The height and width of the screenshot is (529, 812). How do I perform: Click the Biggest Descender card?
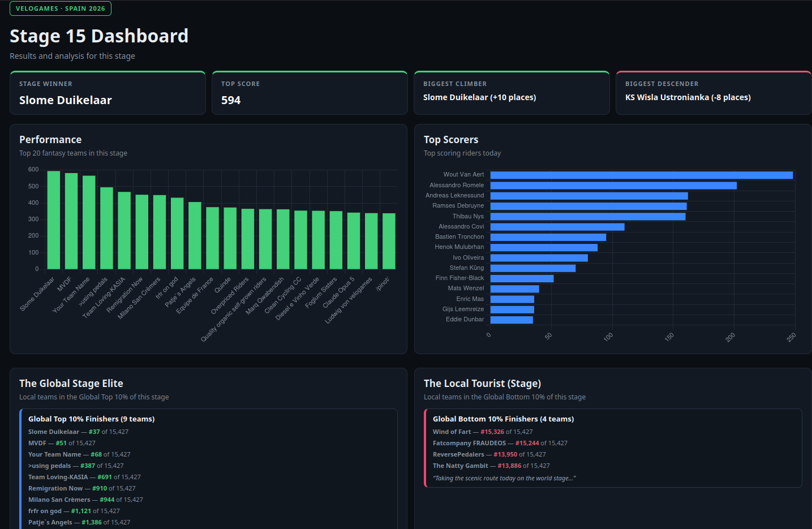coord(714,93)
